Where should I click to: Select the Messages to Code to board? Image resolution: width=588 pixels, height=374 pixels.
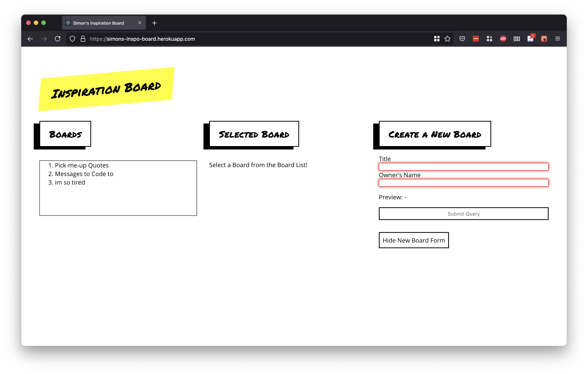coord(84,174)
